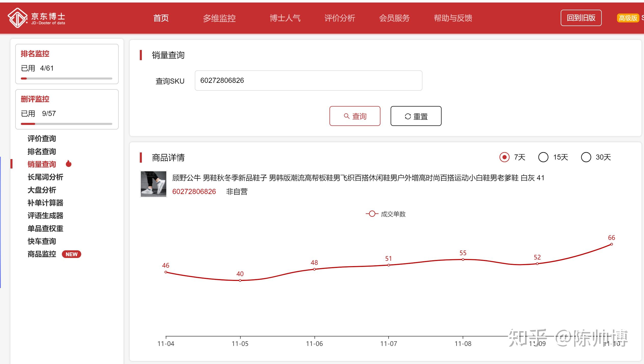Select the 7天 radio option
The image size is (644, 364).
tap(504, 157)
